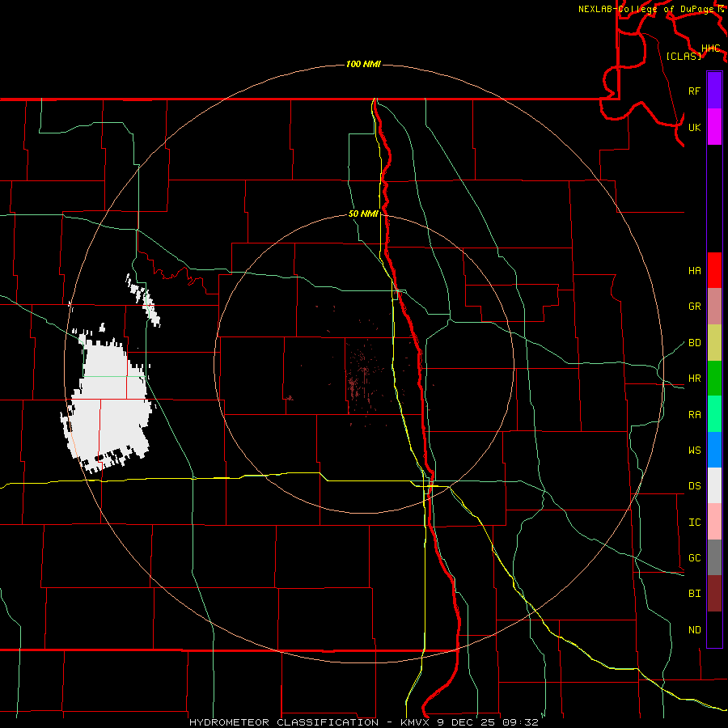Screen dimensions: 728x728
Task: Click the IC pink legend color swatch
Action: pyautogui.click(x=714, y=522)
